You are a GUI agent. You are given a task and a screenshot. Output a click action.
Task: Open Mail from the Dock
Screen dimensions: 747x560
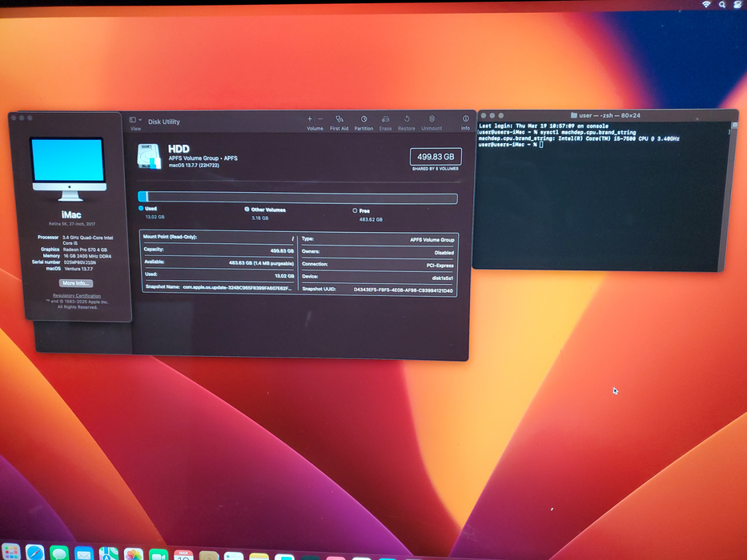tap(84, 554)
